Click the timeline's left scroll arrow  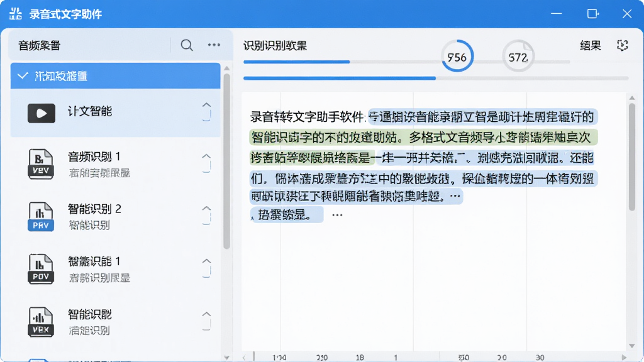(x=245, y=357)
